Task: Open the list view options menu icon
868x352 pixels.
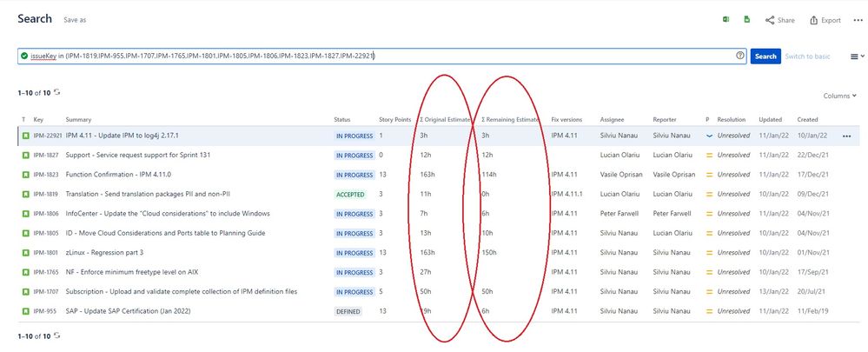Action: click(857, 56)
